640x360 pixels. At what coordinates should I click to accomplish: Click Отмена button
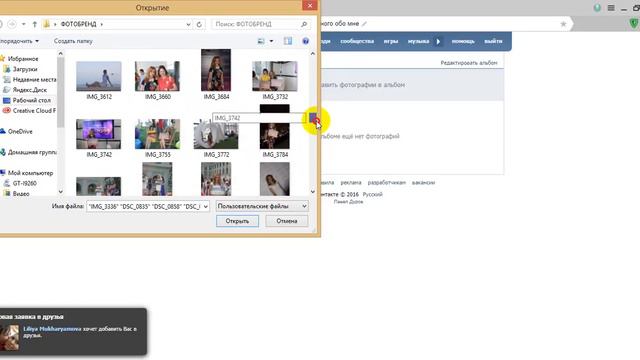(287, 221)
